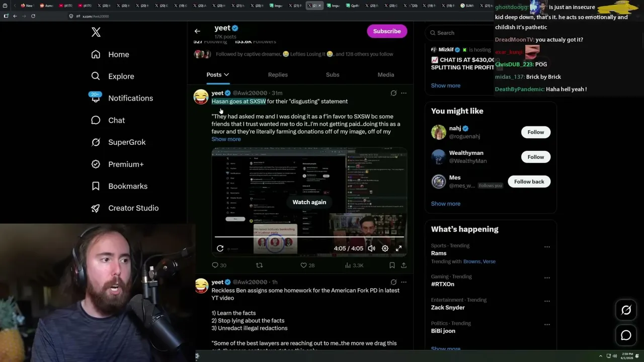Open Notifications via the bell icon
Screen dimensions: 644x362
(96, 98)
